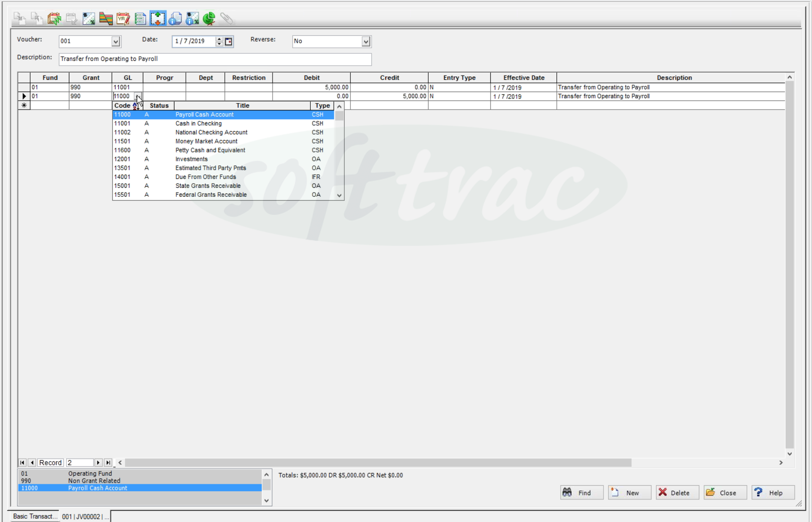812x522 pixels.
Task: Click the Find button
Action: (x=582, y=493)
